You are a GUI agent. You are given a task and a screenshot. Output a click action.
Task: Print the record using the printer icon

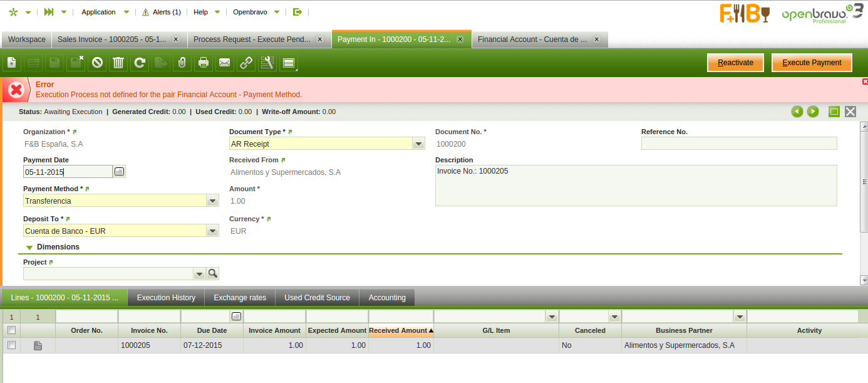click(203, 63)
